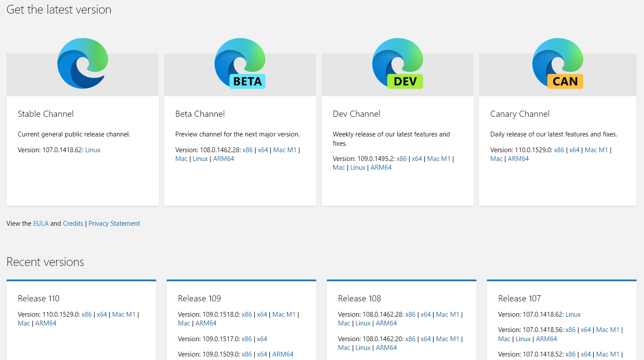Download x86 driver in Beta Channel card
This screenshot has height=360, width=644.
[x=248, y=150]
